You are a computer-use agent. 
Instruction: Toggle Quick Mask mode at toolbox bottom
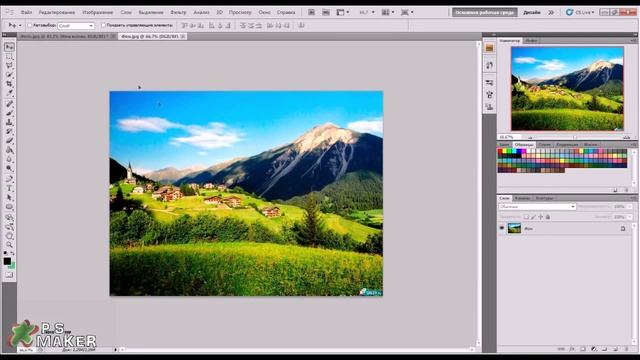(9, 275)
